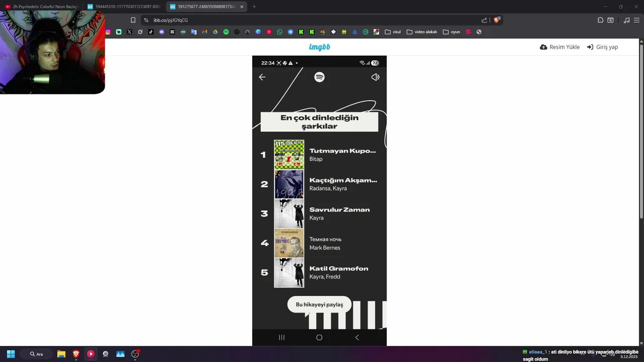Toggle the speaker icon in Spotify screenshot
The height and width of the screenshot is (362, 644).
(375, 77)
